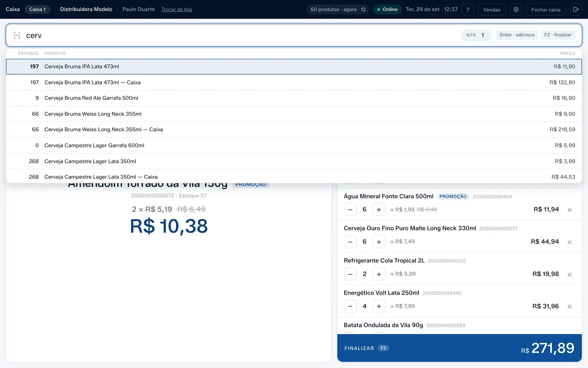588x368 pixels.
Task: Open the help question mark button
Action: coord(468,10)
